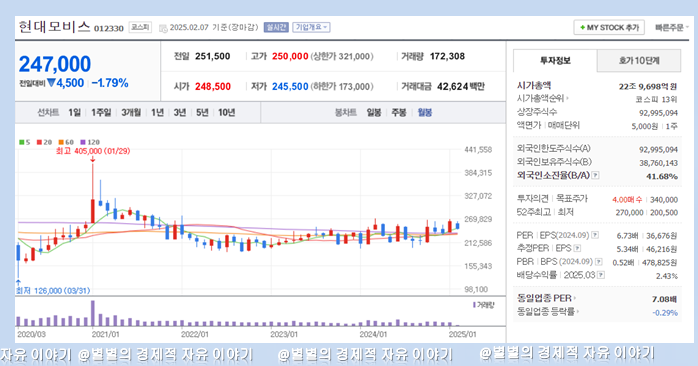Click the 실시간 badge

coord(276,27)
